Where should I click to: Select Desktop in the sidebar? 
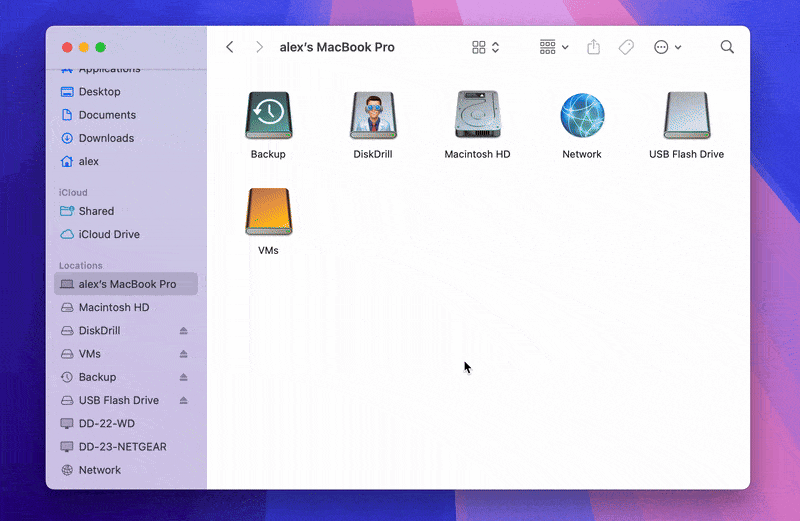pyautogui.click(x=126, y=92)
